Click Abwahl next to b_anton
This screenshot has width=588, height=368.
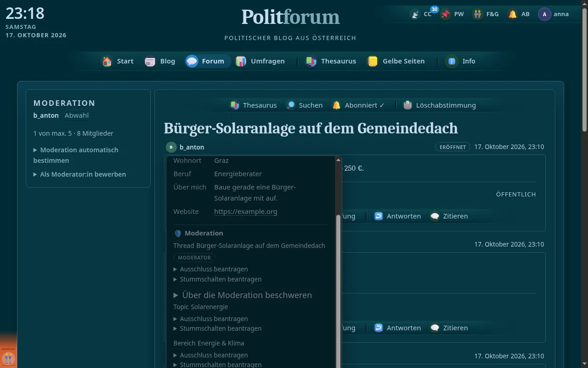tap(77, 115)
